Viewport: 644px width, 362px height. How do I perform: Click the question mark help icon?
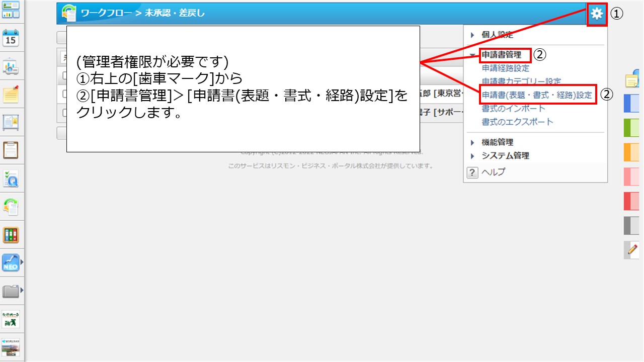click(472, 172)
